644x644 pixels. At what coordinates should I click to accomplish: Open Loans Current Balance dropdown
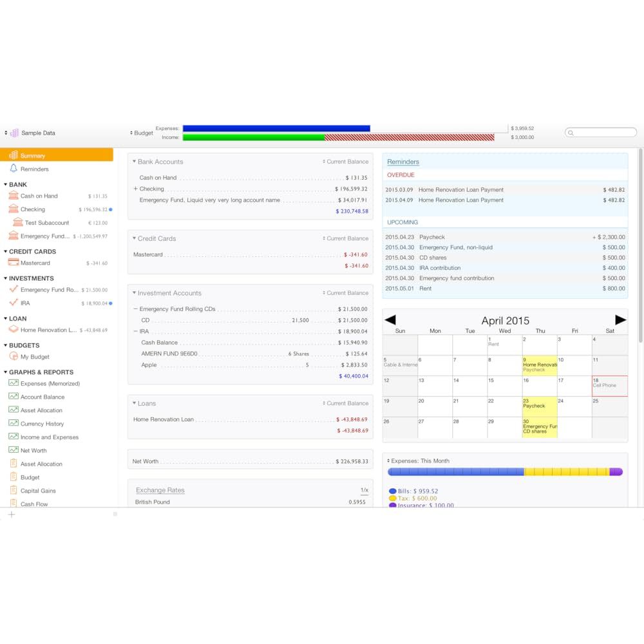click(345, 403)
